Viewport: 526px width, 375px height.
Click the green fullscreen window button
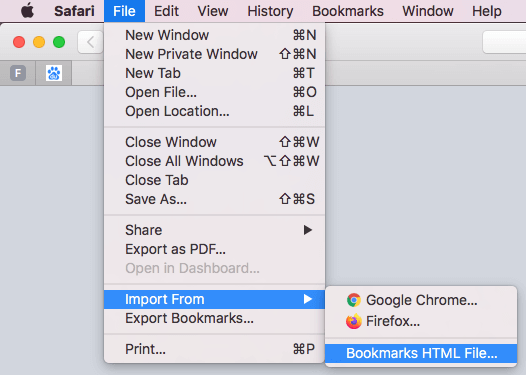[x=59, y=42]
